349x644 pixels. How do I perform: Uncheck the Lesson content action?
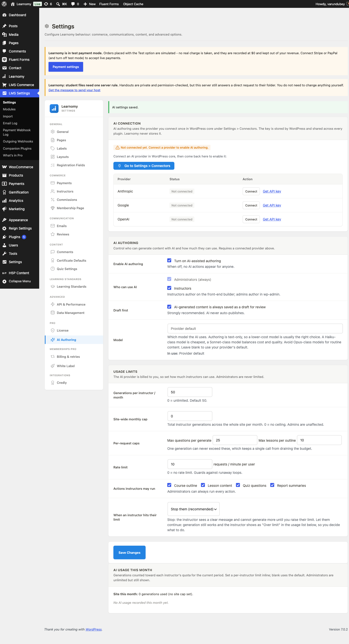[203, 485]
